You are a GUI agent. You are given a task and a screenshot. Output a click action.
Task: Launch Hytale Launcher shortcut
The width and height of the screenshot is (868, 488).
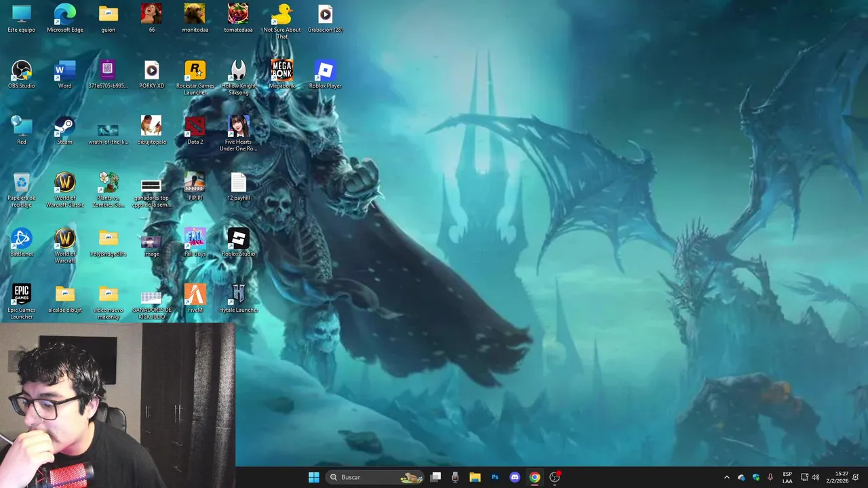click(x=238, y=299)
